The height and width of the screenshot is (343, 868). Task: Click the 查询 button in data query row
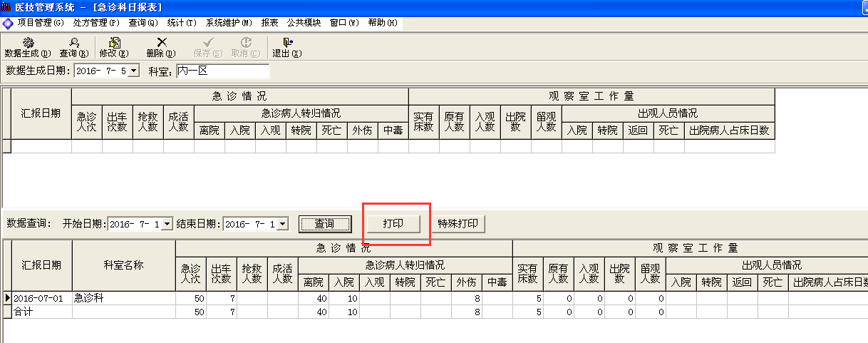coord(324,224)
